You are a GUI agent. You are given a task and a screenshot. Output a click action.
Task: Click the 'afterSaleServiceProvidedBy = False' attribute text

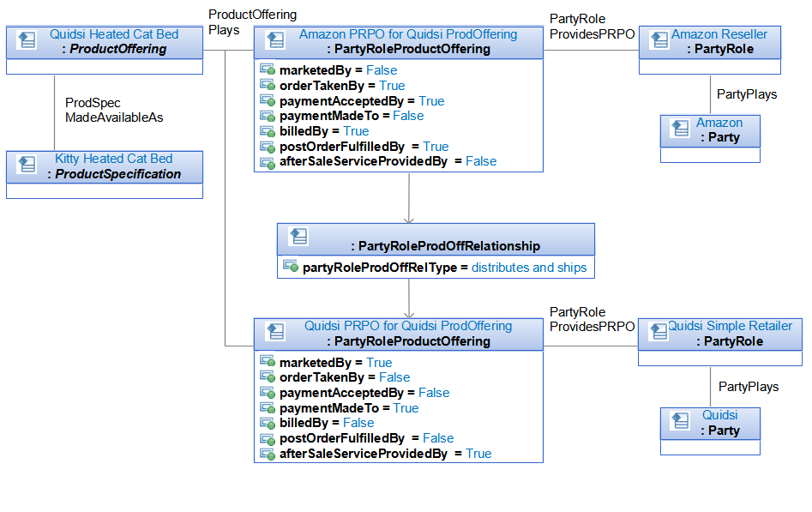point(388,161)
